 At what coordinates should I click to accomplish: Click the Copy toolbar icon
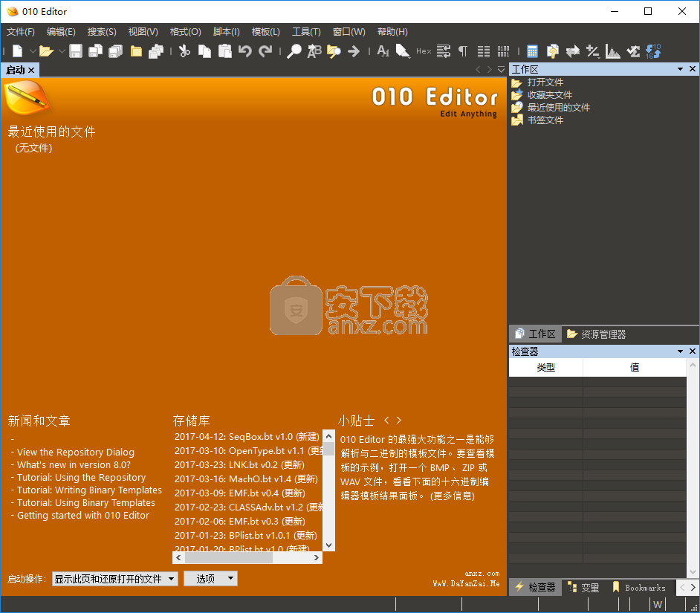pyautogui.click(x=204, y=51)
